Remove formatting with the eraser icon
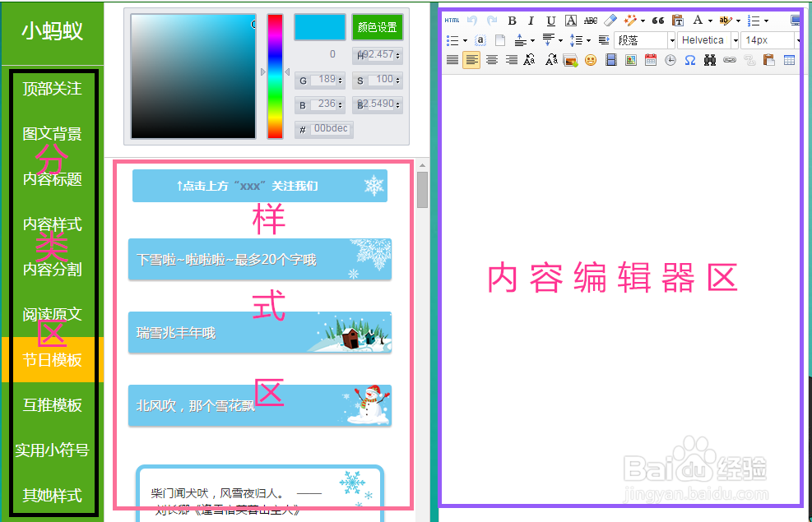The height and width of the screenshot is (522, 812). [x=611, y=21]
